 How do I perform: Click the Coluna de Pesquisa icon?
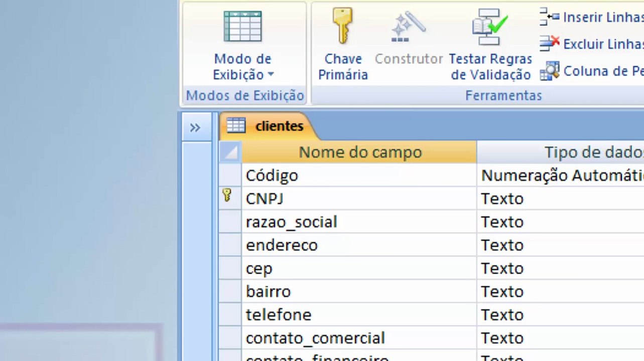(x=550, y=71)
